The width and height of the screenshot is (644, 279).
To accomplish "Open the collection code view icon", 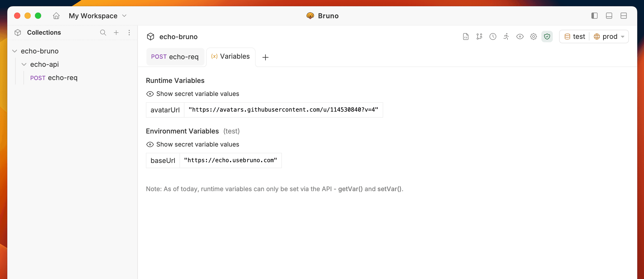I will pyautogui.click(x=466, y=37).
